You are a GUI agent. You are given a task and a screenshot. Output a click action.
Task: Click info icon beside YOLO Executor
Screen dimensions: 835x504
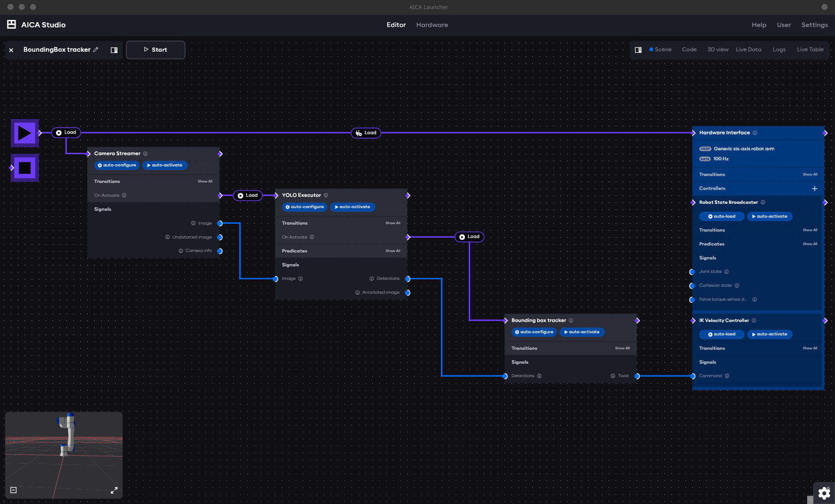[x=326, y=196]
